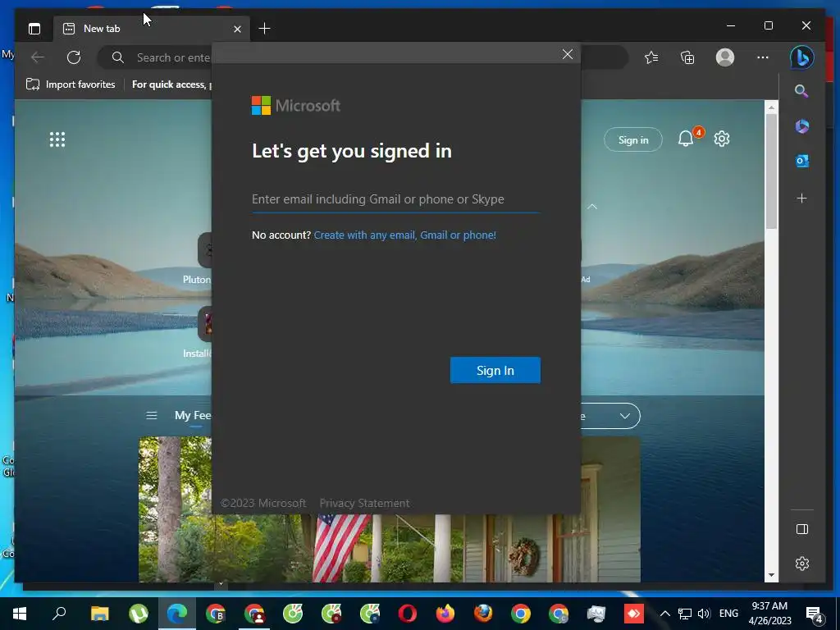Click the Edge taskbar icon
Image resolution: width=840 pixels, height=630 pixels.
(177, 614)
